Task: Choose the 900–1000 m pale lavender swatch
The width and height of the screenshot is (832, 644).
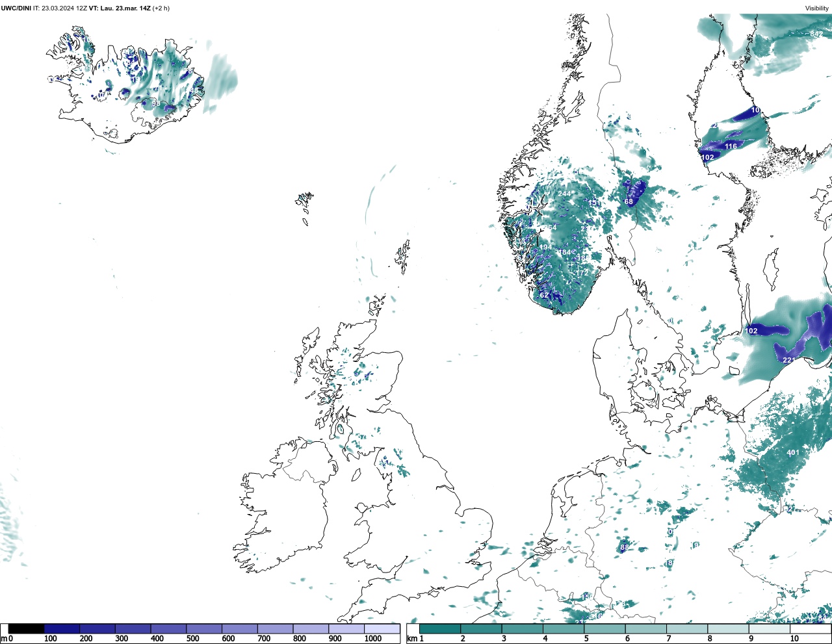Action: click(x=346, y=628)
